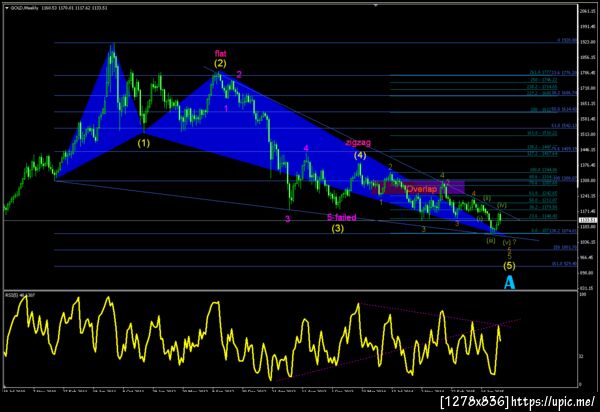Click the 1006.15 price scale value

click(x=588, y=242)
